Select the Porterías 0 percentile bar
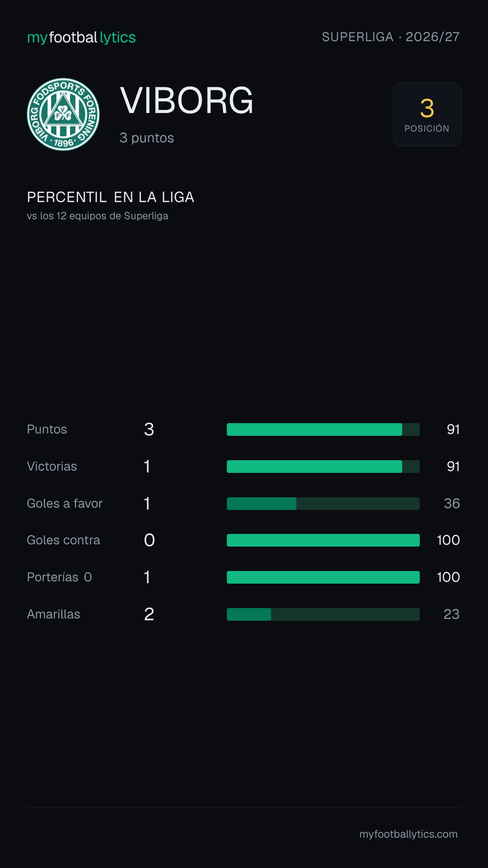Image resolution: width=488 pixels, height=868 pixels. 323,577
